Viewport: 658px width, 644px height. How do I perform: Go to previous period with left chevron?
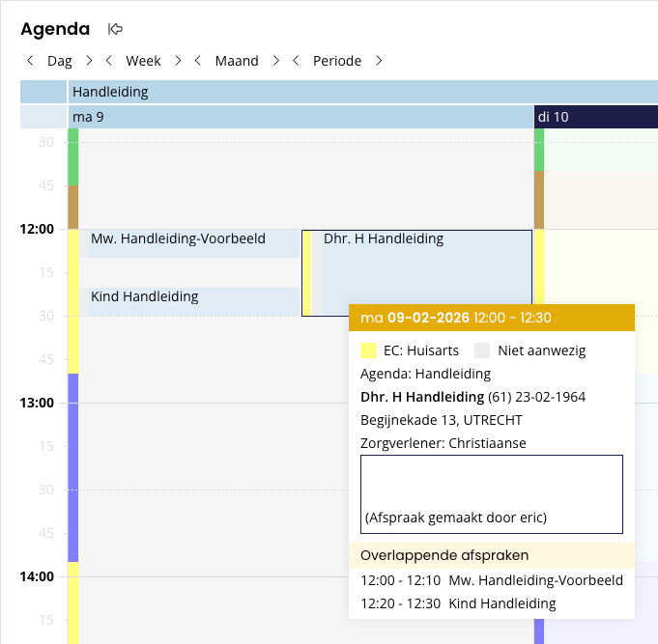(296, 61)
